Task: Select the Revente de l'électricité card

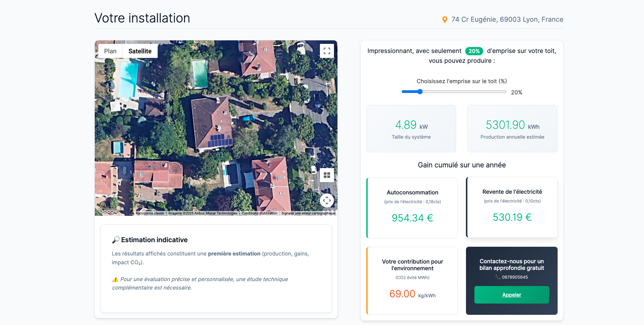Action: (512, 207)
